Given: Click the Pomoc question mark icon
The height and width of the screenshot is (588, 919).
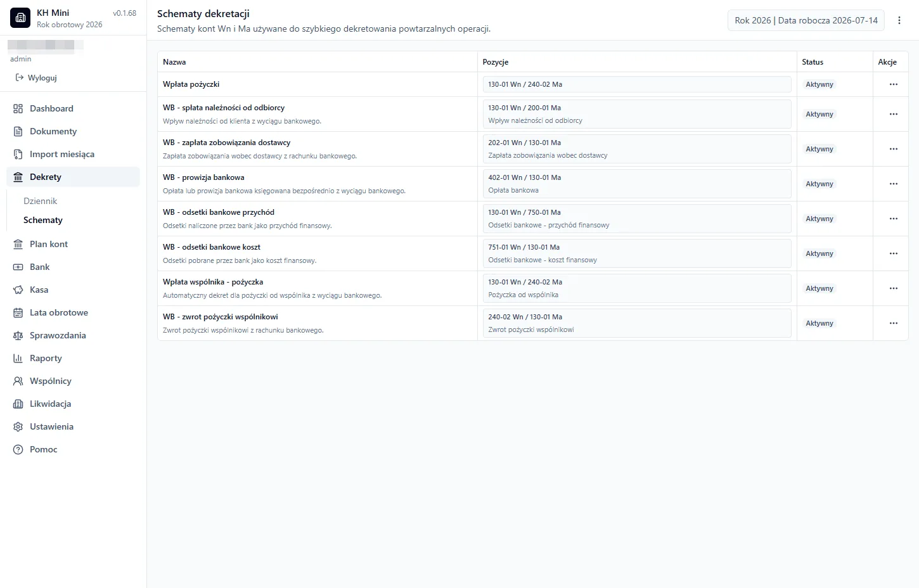Looking at the screenshot, I should point(18,449).
